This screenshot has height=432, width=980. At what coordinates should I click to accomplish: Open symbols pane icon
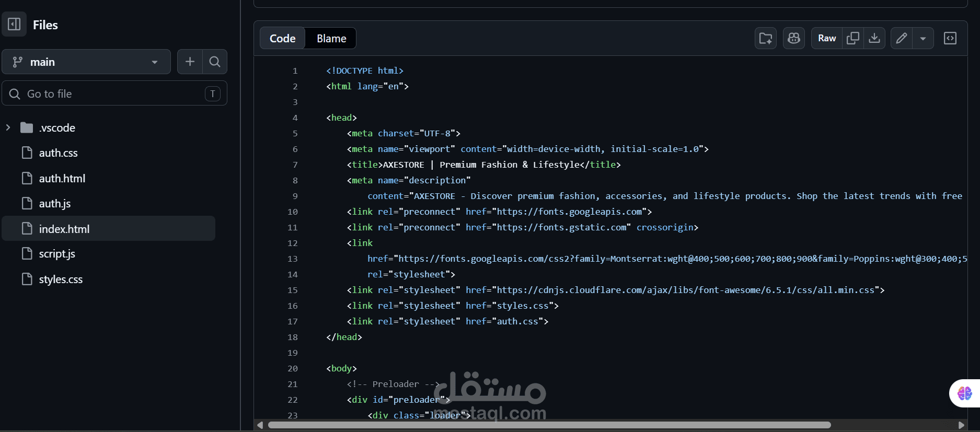tap(950, 38)
